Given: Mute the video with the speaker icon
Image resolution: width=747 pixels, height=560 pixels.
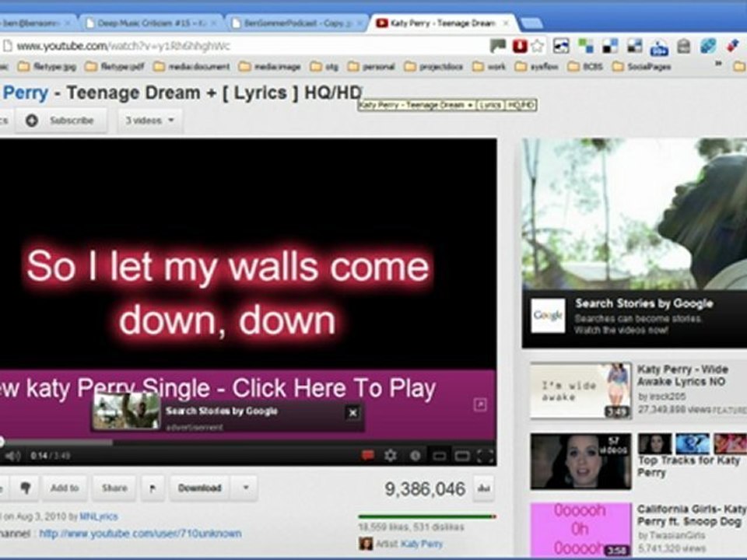Looking at the screenshot, I should 12,456.
